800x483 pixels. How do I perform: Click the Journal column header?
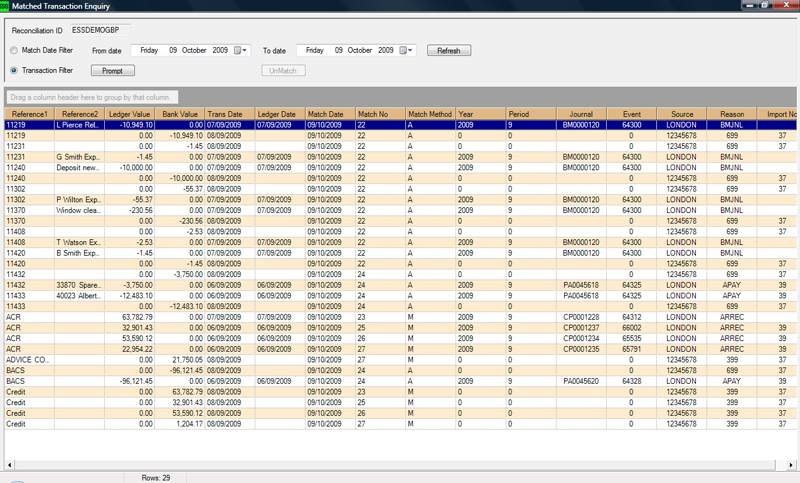tap(582, 114)
